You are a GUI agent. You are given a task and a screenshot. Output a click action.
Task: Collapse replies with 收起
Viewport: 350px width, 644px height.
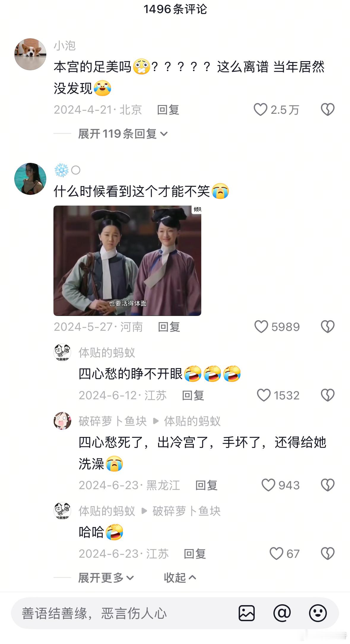[180, 578]
